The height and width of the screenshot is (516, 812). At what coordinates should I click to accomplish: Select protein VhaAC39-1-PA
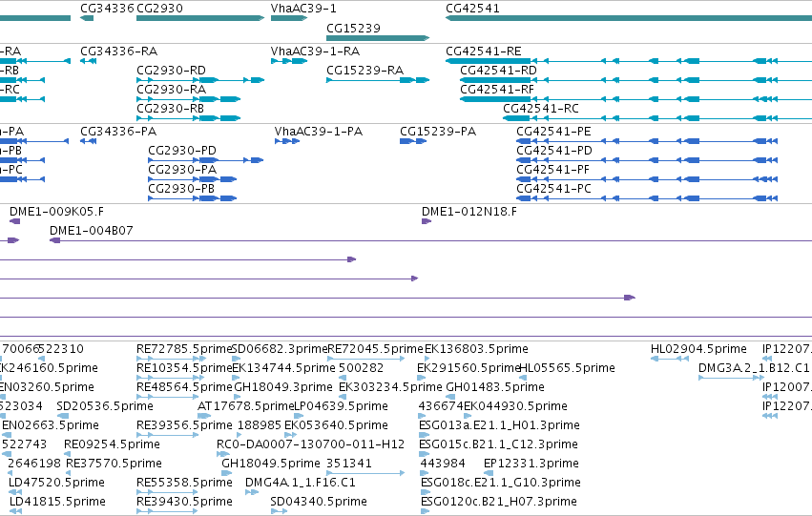pyautogui.click(x=319, y=132)
